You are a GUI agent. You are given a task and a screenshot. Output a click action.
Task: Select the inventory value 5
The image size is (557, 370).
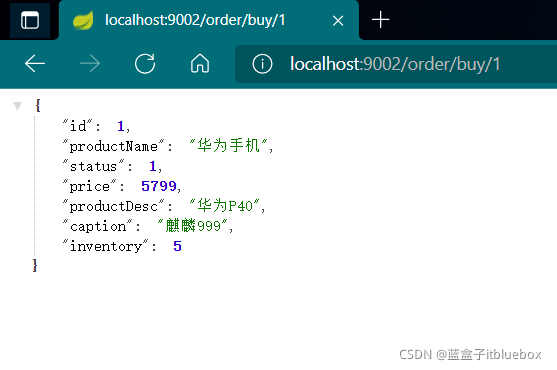pos(177,246)
